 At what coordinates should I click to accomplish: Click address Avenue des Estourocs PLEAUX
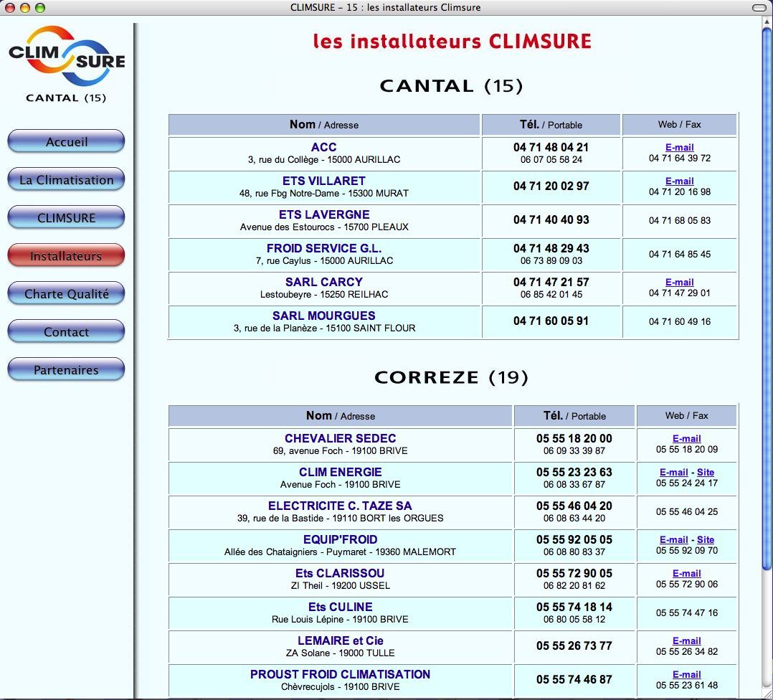coord(324,227)
